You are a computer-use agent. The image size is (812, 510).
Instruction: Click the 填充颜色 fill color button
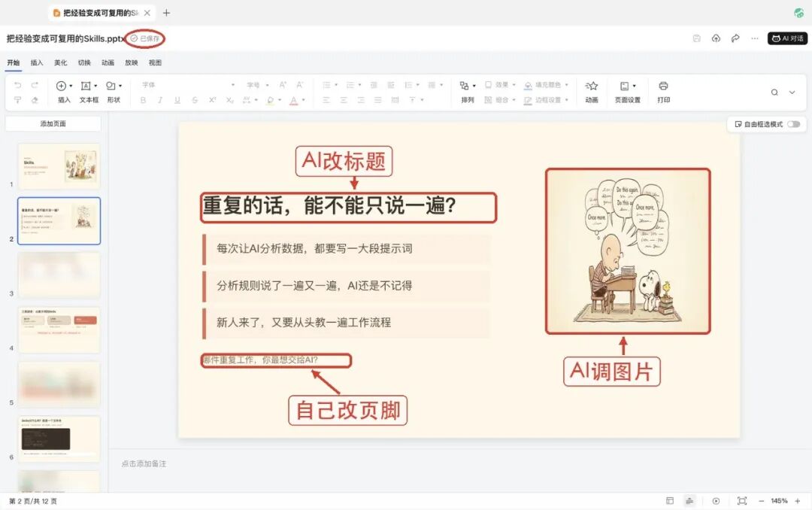pyautogui.click(x=546, y=85)
